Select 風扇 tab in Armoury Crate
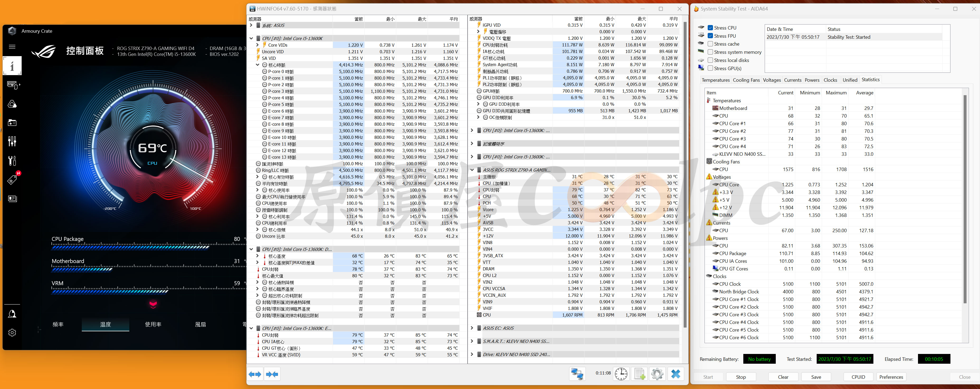This screenshot has height=389, width=980. tap(201, 324)
